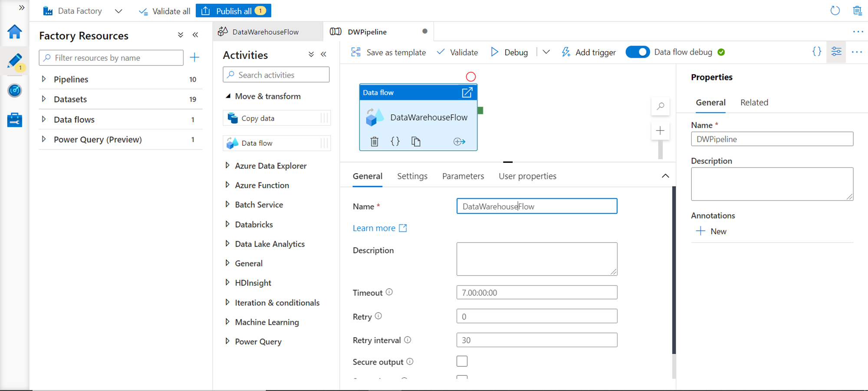868x391 pixels.
Task: Expand the Azure Data Explorer activities group
Action: (x=227, y=165)
